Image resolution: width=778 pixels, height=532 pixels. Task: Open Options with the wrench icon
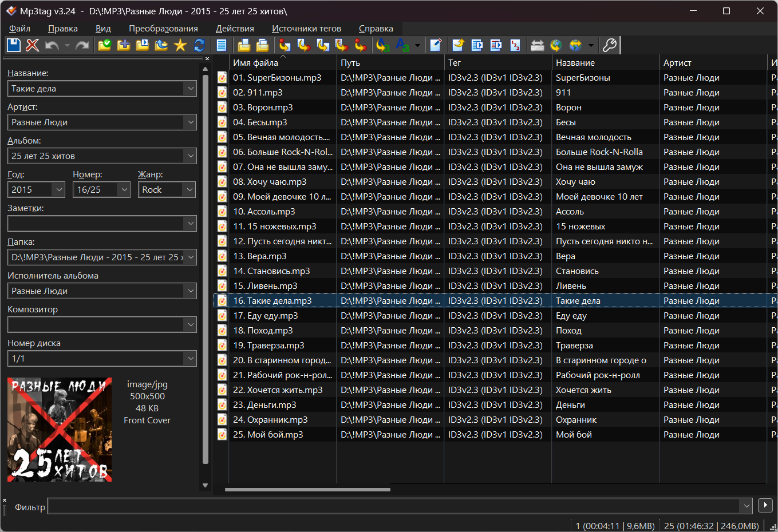tap(610, 45)
